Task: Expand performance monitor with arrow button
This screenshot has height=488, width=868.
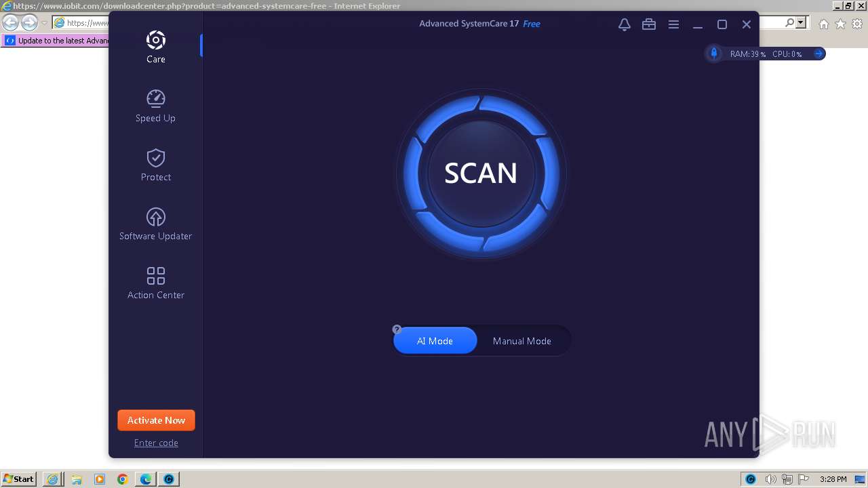Action: 818,54
